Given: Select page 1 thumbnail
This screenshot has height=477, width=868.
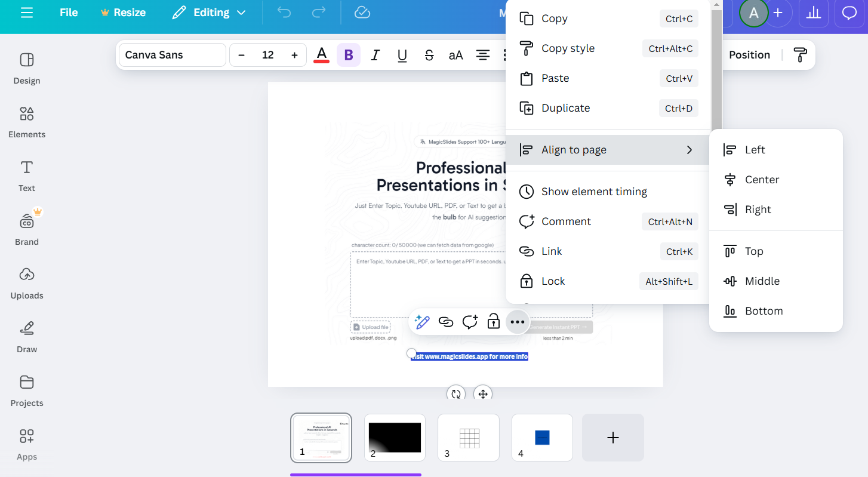Looking at the screenshot, I should click(x=321, y=438).
